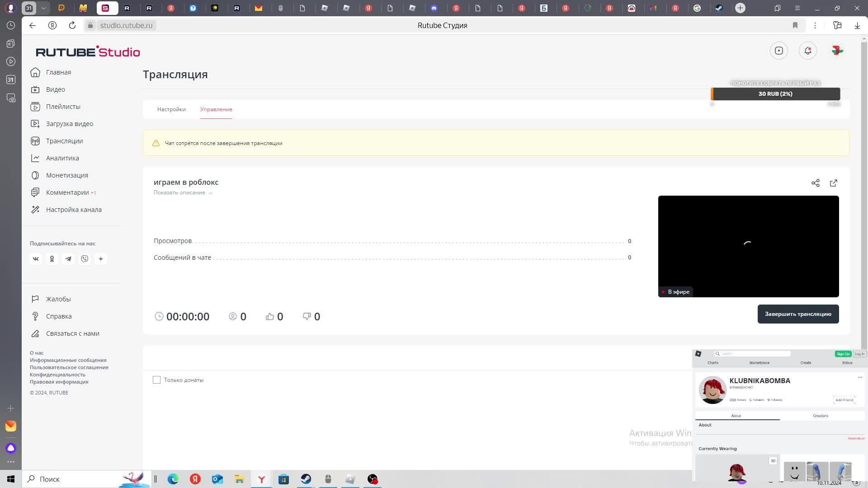Click the Комментарии speech bubble icon
868x488 pixels.
click(35, 192)
